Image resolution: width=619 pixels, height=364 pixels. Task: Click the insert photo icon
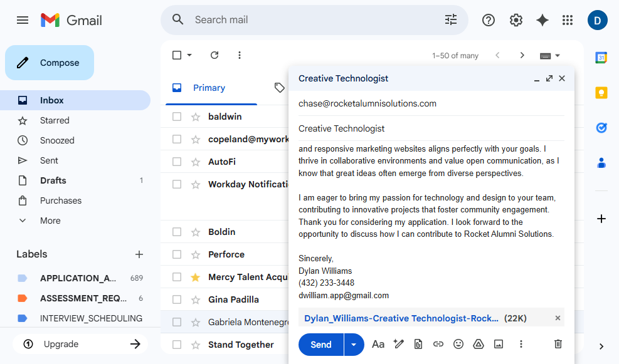499,344
